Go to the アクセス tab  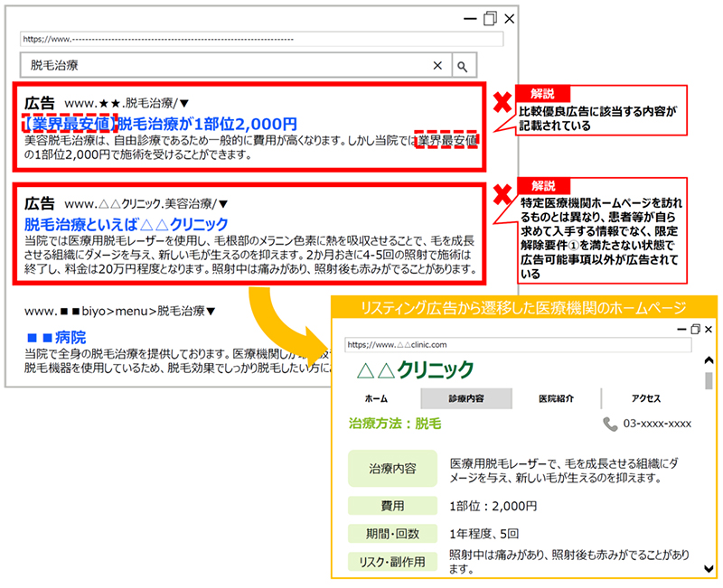646,398
